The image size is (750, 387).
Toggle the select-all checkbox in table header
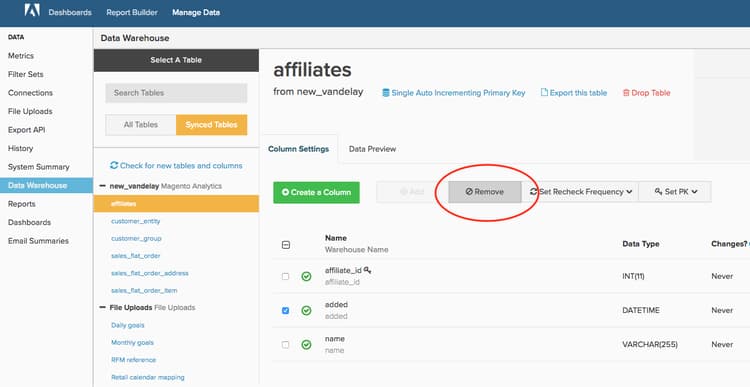286,245
